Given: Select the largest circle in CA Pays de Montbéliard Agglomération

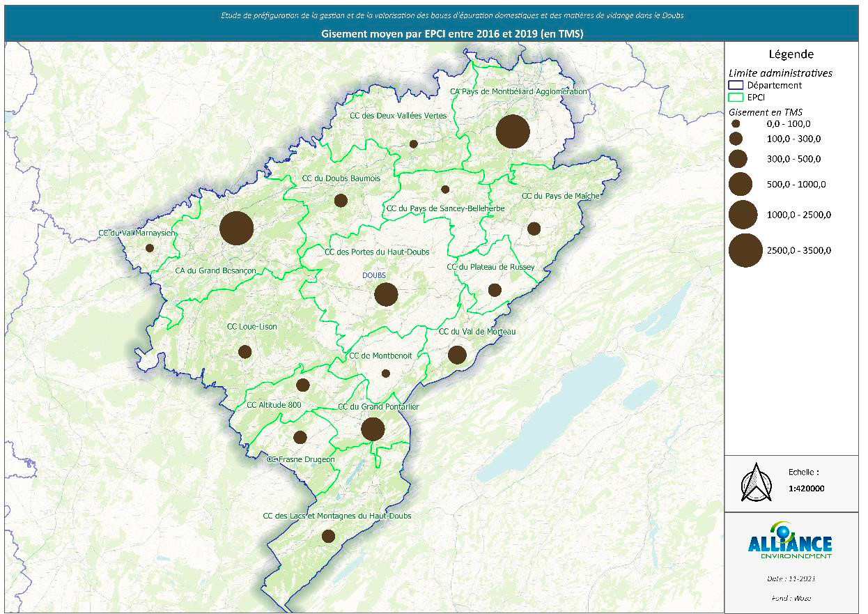Looking at the screenshot, I should 513,131.
